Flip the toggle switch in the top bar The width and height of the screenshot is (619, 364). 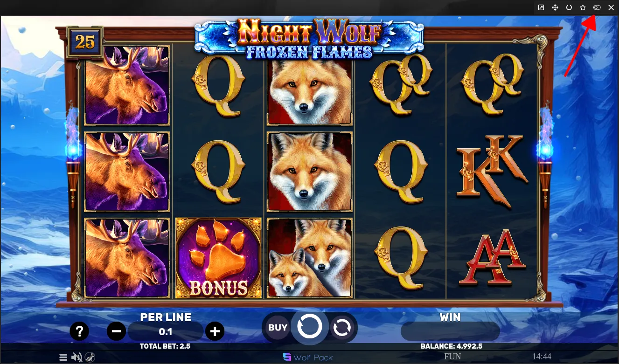pyautogui.click(x=597, y=7)
